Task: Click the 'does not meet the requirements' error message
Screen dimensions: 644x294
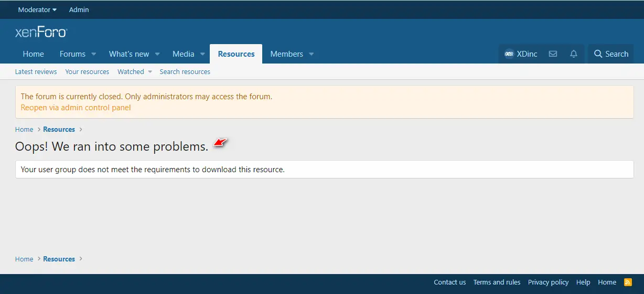Action: point(153,170)
